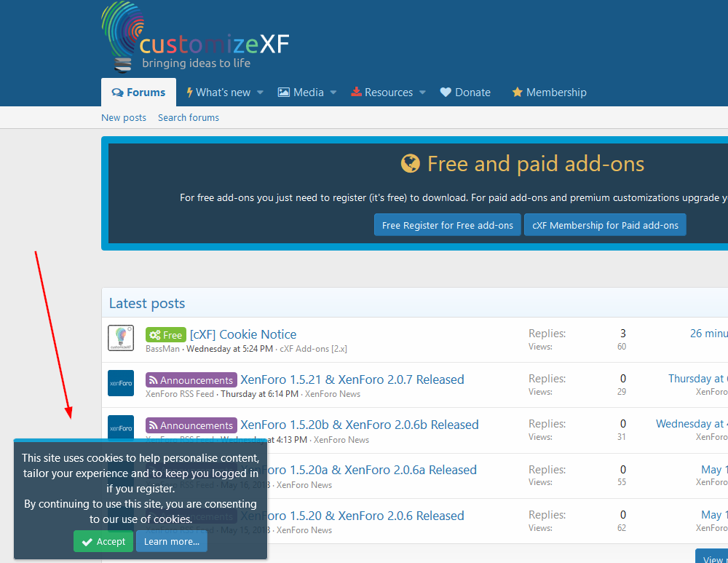Image resolution: width=728 pixels, height=563 pixels.
Task: Open the What's new menu item
Action: 218,92
